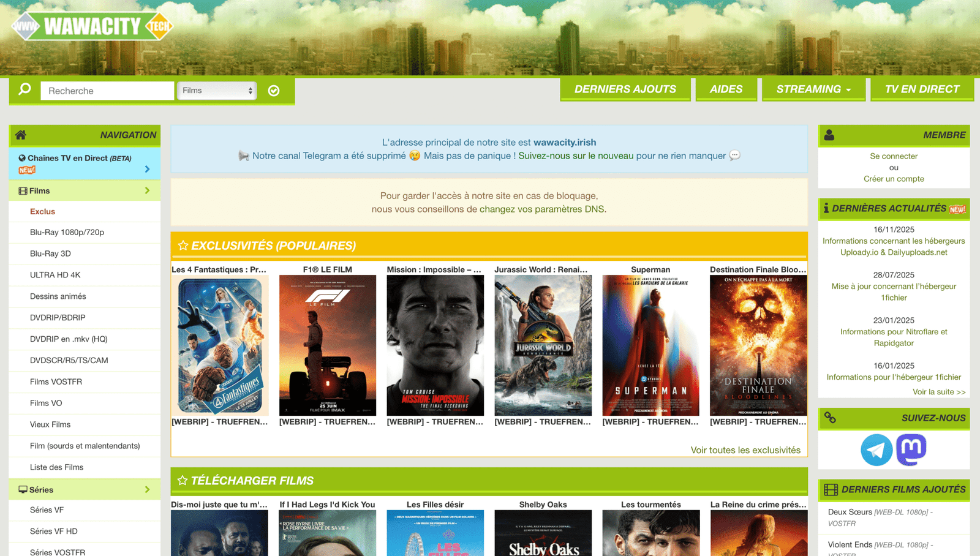Open the Films category dropdown
The image size is (980, 556).
tap(217, 91)
